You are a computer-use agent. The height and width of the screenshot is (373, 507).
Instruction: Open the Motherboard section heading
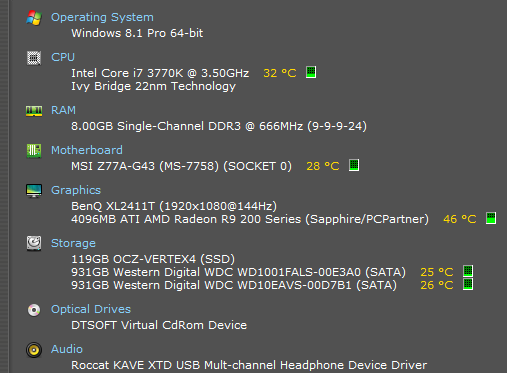(x=87, y=150)
